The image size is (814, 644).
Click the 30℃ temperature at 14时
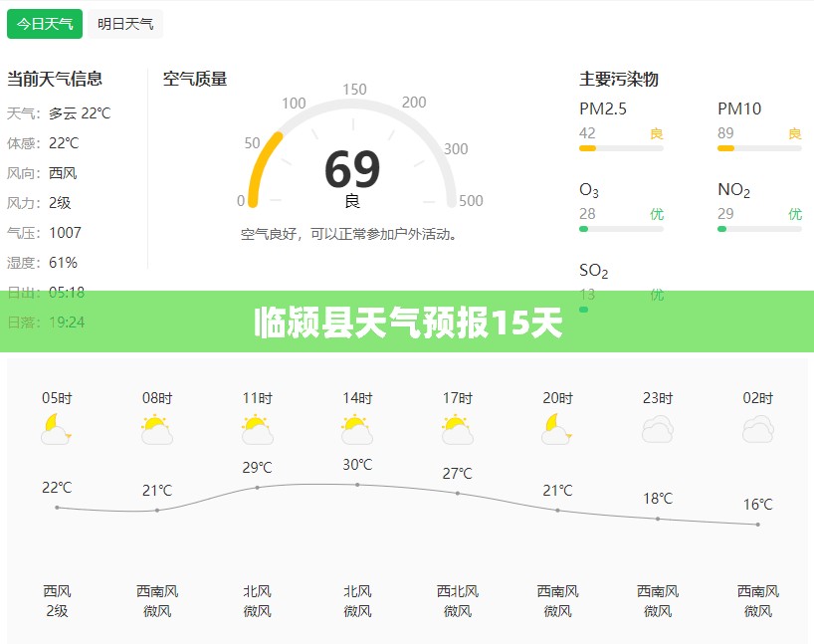click(357, 464)
